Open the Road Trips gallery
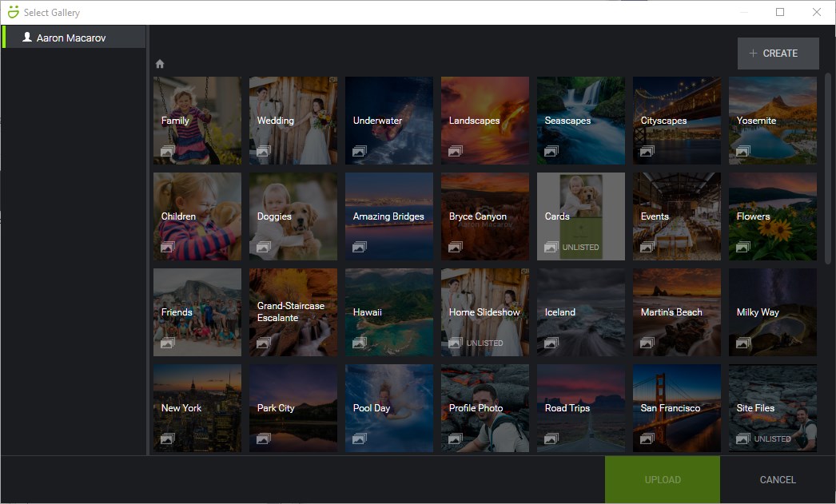The height and width of the screenshot is (504, 836). (x=581, y=408)
